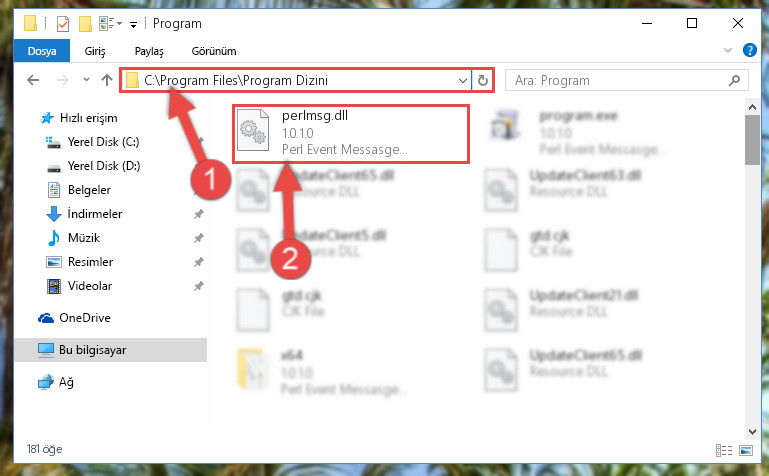Open Help via the blue question mark

(749, 50)
